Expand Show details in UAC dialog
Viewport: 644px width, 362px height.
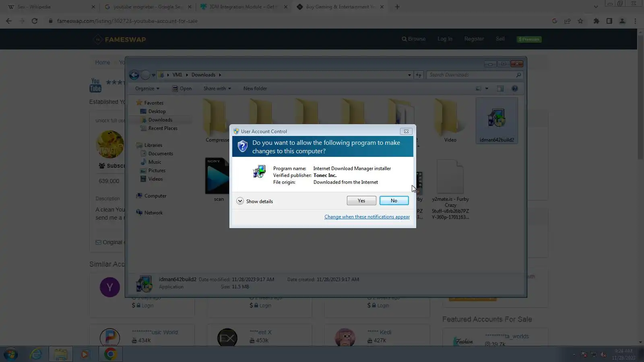255,201
